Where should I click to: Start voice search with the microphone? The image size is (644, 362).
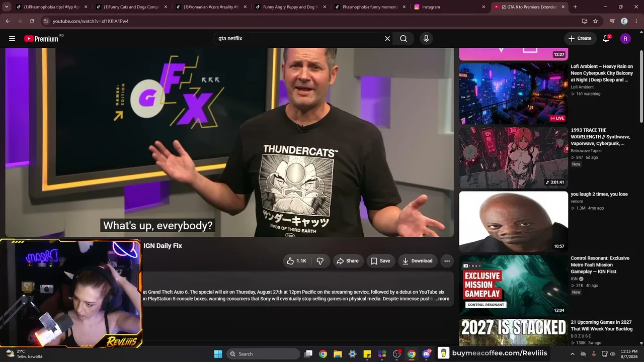426,39
